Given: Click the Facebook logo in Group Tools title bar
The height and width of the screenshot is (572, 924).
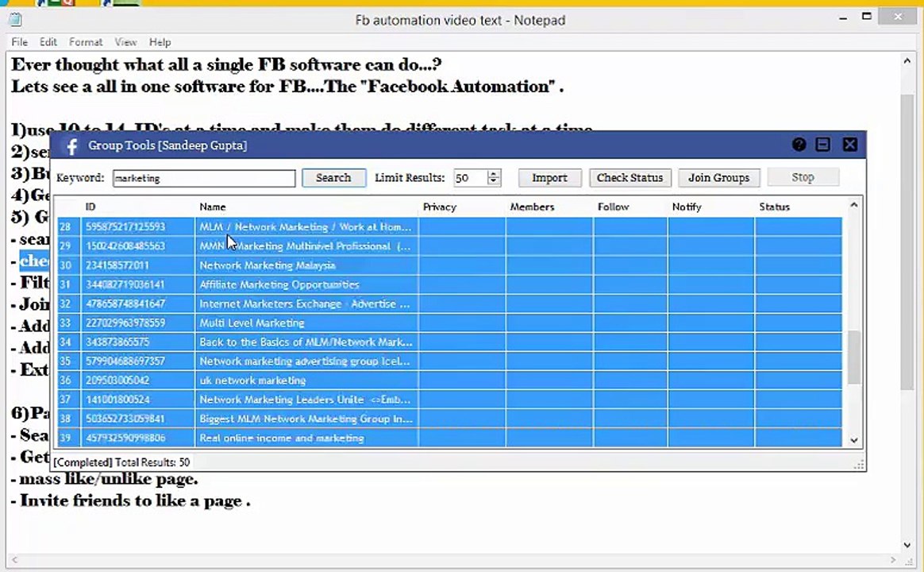Looking at the screenshot, I should 71,145.
